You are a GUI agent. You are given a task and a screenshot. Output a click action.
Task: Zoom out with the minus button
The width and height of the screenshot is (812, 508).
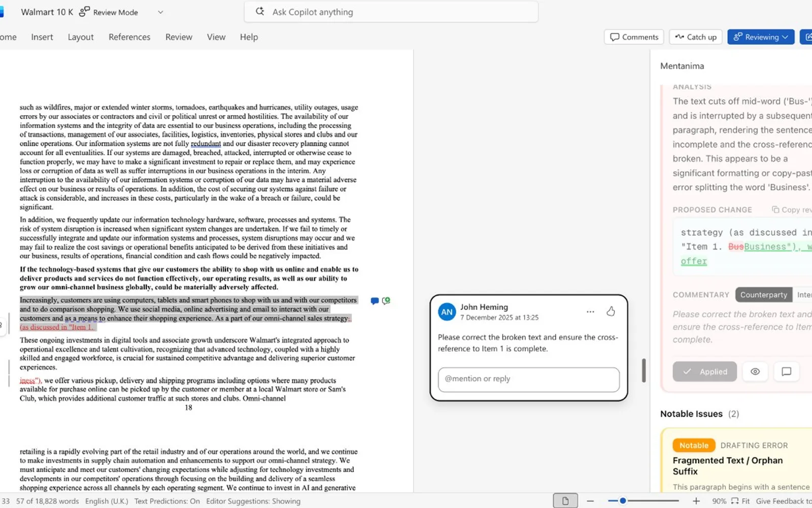[x=590, y=501]
